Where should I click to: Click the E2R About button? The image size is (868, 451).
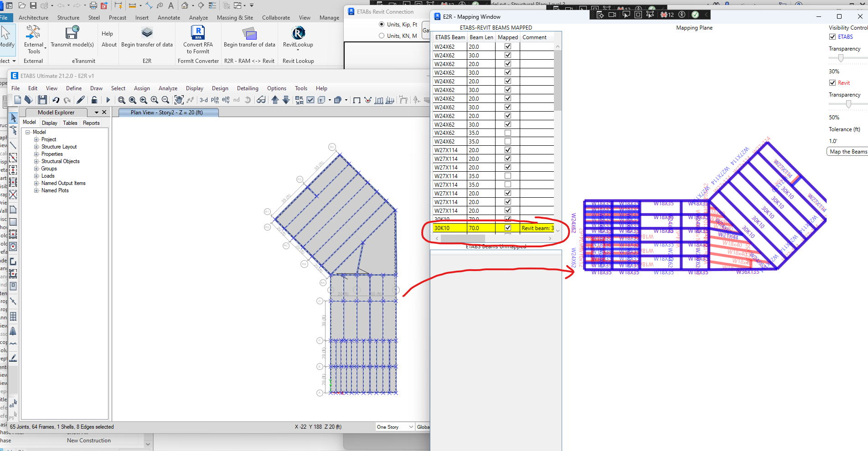coord(109,45)
